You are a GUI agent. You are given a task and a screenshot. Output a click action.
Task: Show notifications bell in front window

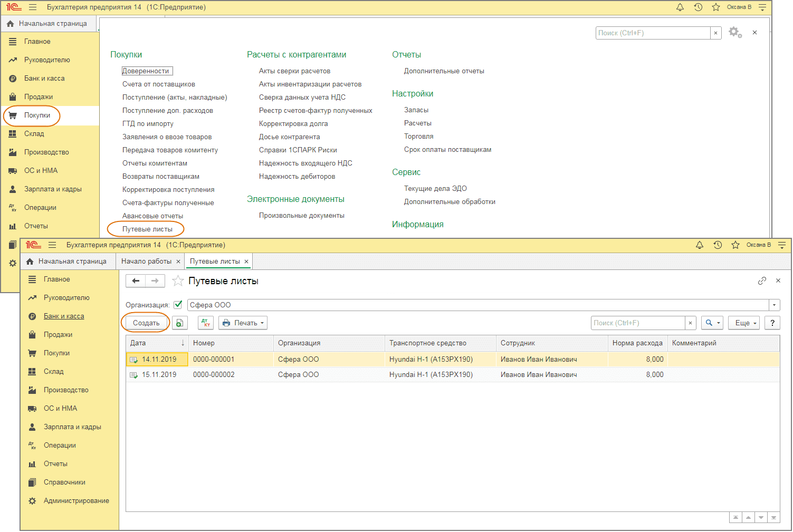click(x=700, y=245)
